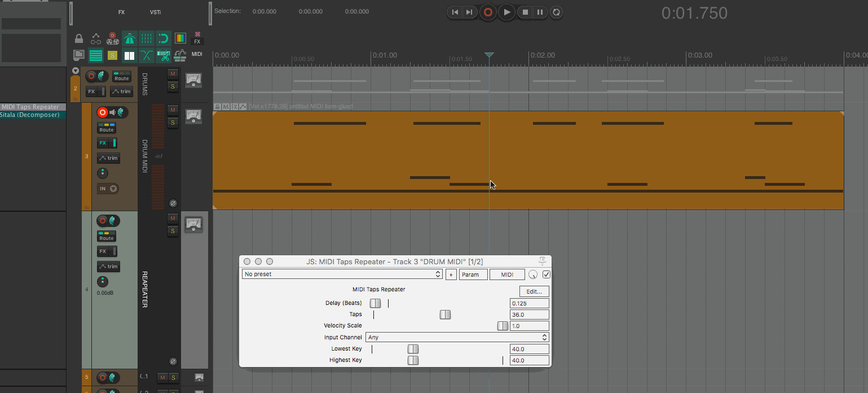Click the Param button in the plugin window
Viewport: 868px width, 393px height.
coord(473,274)
